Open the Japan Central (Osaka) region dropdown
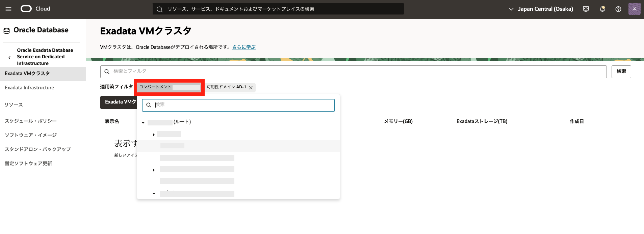 (541, 9)
